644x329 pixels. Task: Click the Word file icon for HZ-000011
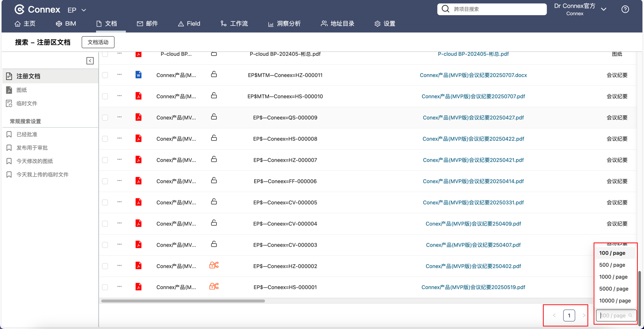(138, 75)
